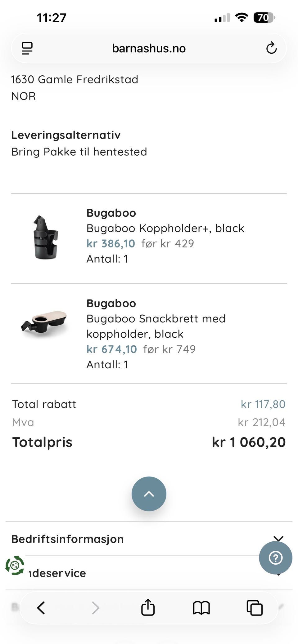Open the page settings reader icon
The width and height of the screenshot is (298, 644).
pos(27,48)
